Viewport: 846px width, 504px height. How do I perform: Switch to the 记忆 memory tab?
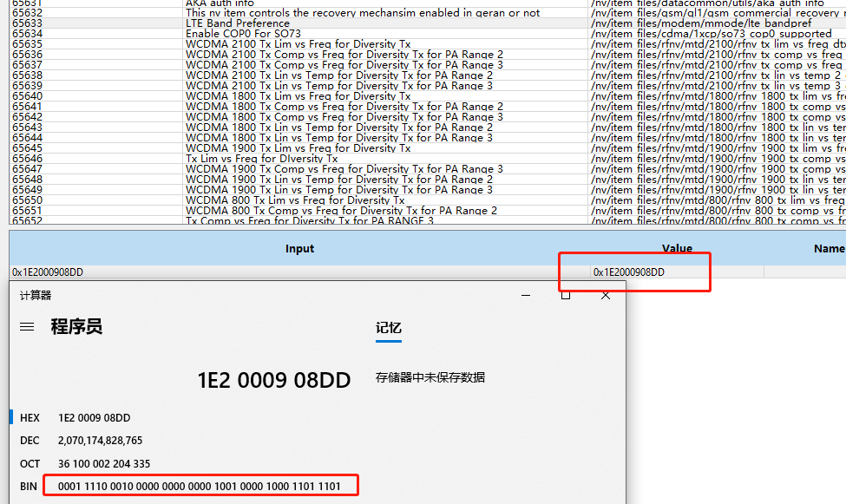pyautogui.click(x=389, y=328)
